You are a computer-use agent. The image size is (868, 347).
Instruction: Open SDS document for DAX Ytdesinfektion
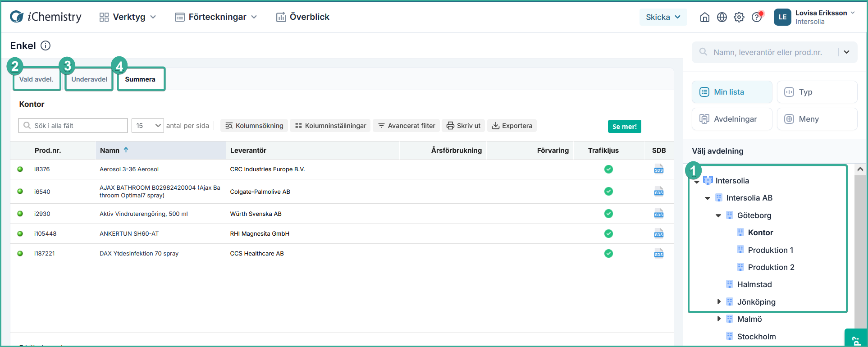click(659, 253)
